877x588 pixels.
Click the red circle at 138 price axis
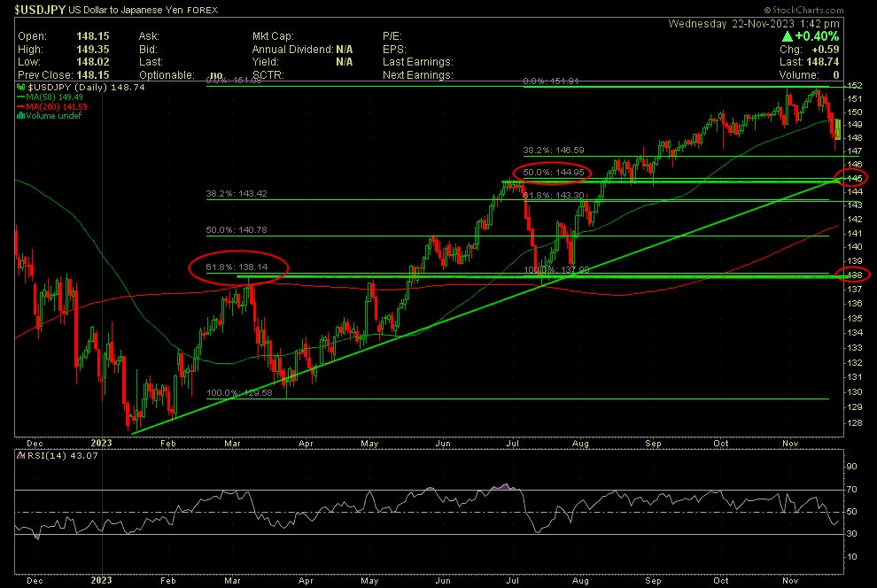[x=858, y=275]
